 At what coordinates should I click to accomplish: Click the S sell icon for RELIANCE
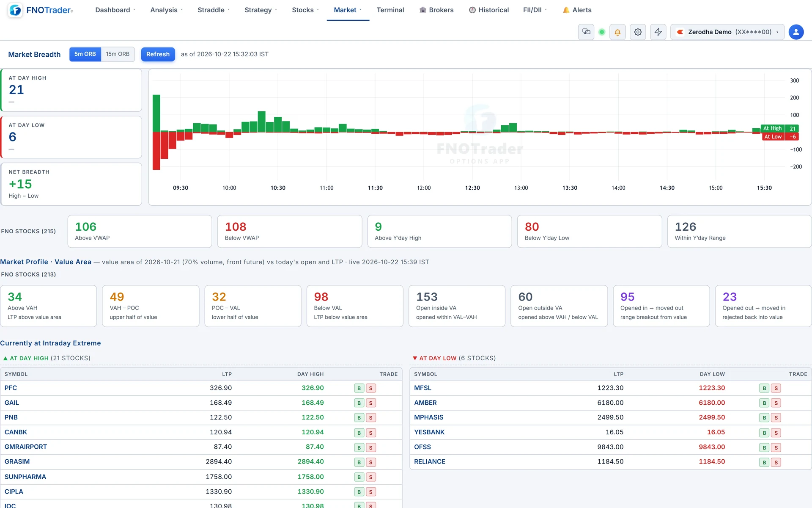tap(776, 462)
